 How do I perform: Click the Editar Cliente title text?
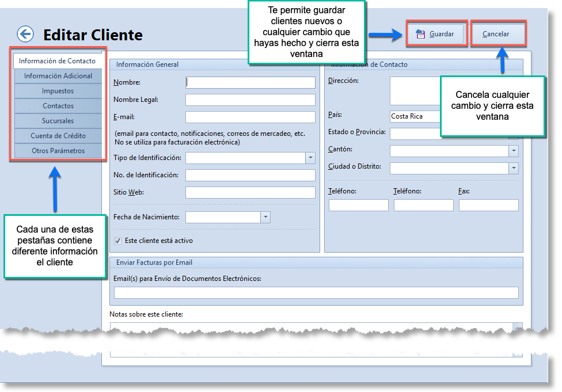[x=93, y=35]
